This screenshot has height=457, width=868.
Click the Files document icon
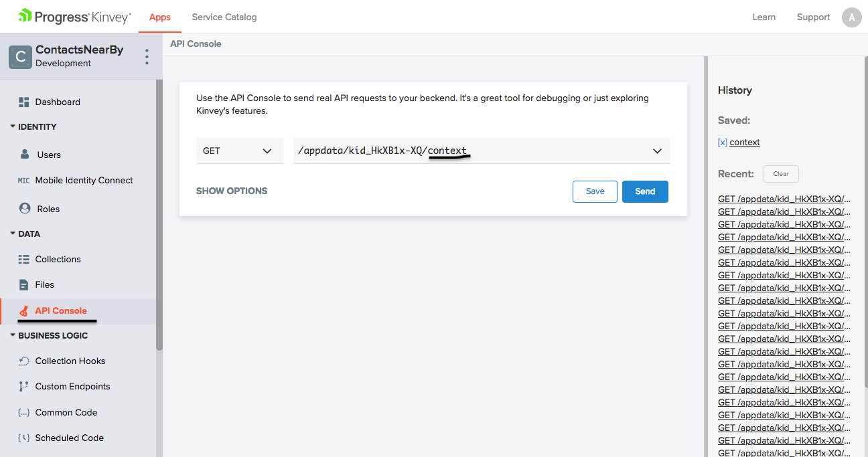[24, 284]
